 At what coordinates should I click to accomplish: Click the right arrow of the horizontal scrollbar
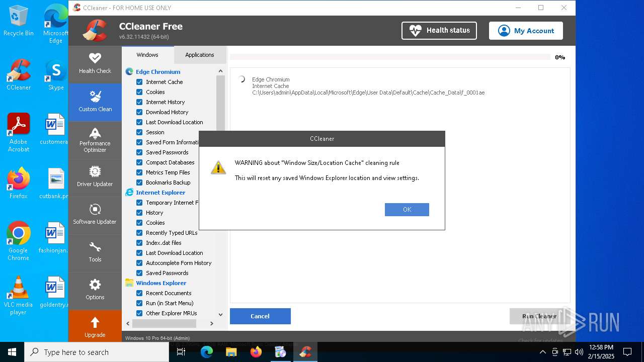[212, 324]
